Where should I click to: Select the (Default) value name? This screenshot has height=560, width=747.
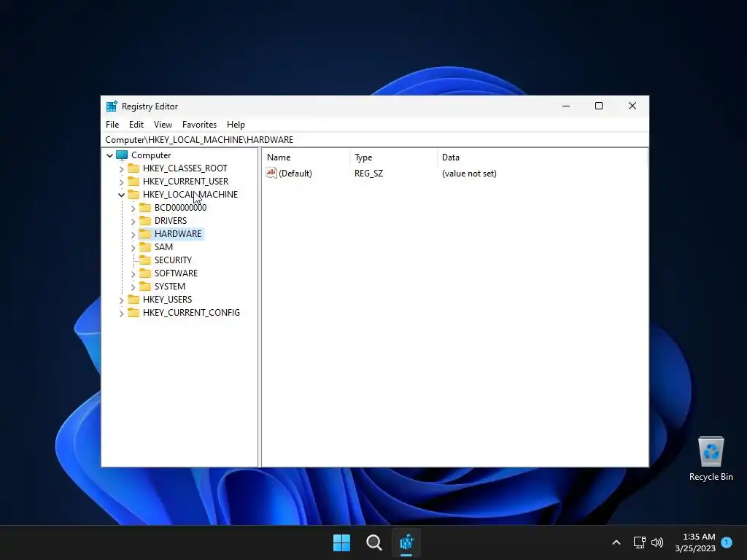[295, 174]
